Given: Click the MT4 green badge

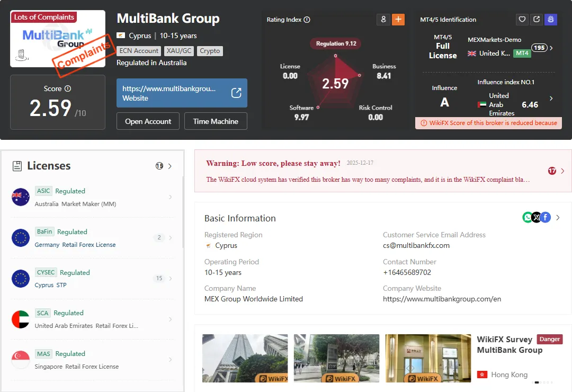Looking at the screenshot, I should pos(522,54).
